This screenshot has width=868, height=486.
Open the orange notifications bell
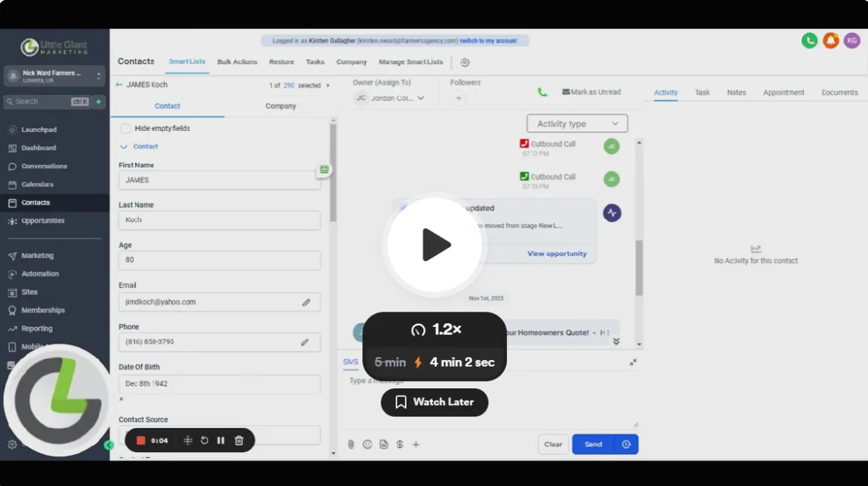(830, 41)
